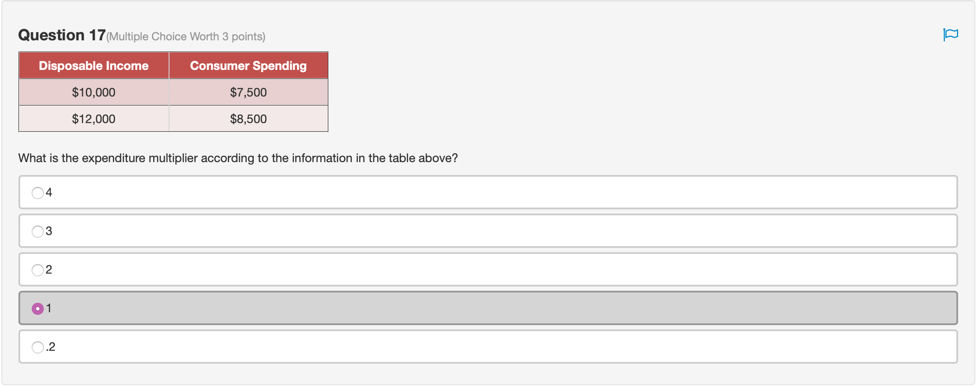Click the Consumer Spending column header
Screen dimensions: 980x386
(x=248, y=66)
